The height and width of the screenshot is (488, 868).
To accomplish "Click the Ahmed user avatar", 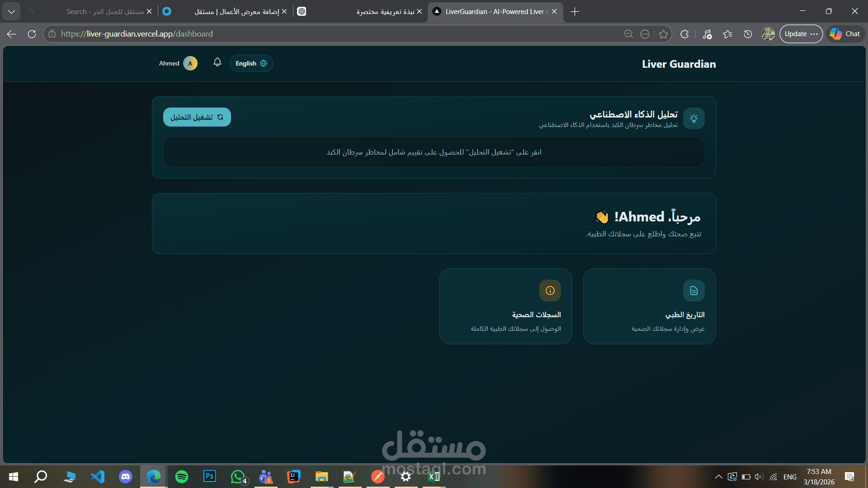I will 190,63.
